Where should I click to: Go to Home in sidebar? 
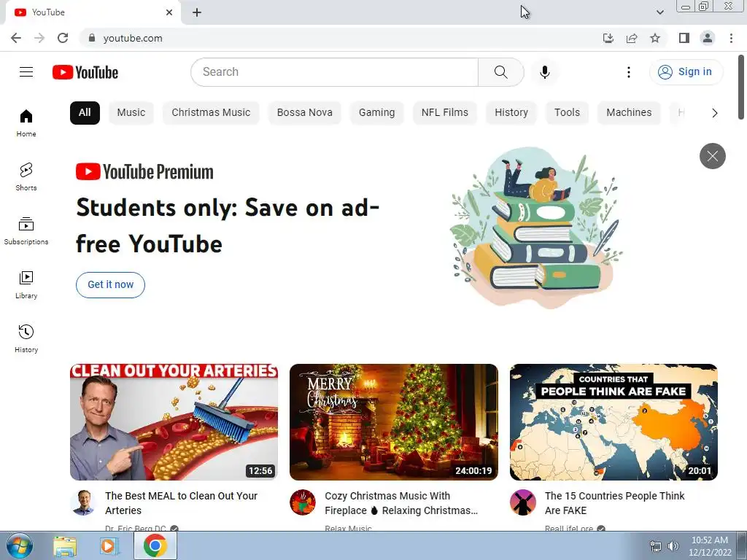(x=26, y=122)
